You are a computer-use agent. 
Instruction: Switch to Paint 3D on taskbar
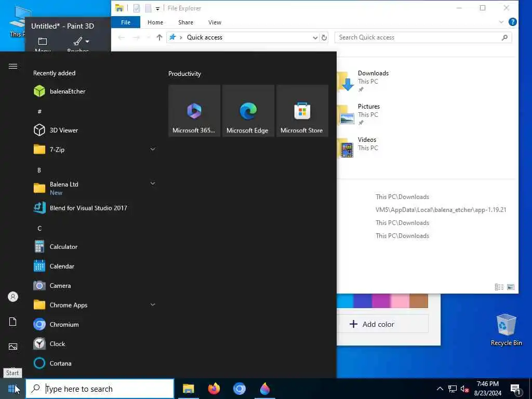tap(265, 389)
